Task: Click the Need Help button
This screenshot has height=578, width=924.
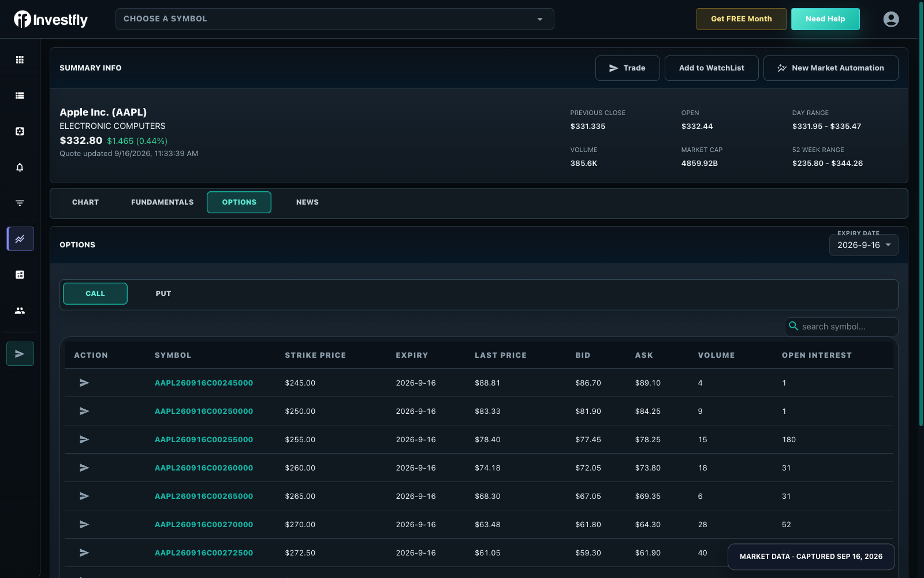Action: pyautogui.click(x=825, y=19)
